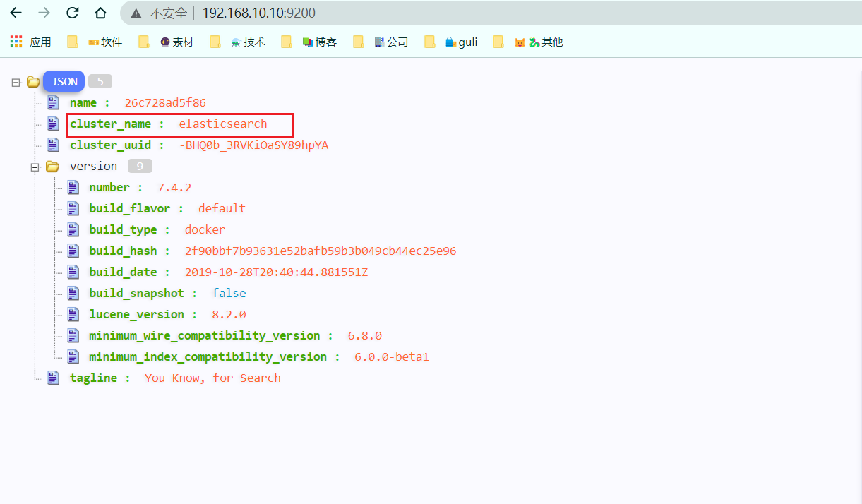Click the folder icon next to the JSON root
862x504 pixels.
click(x=32, y=81)
